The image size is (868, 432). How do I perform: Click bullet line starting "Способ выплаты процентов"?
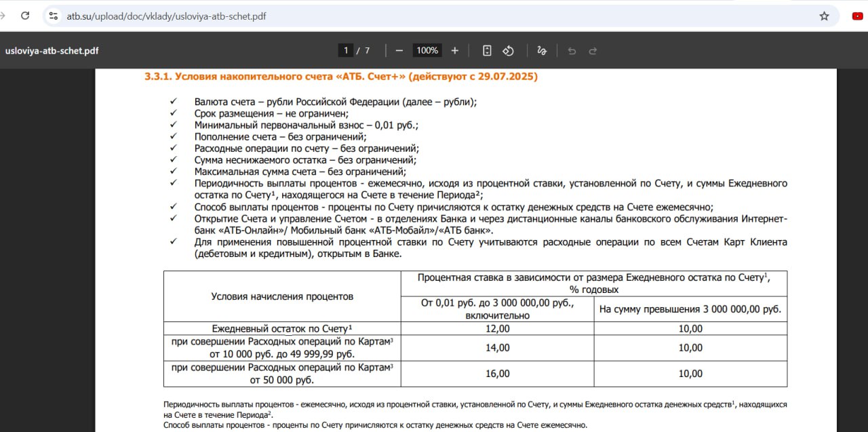tap(454, 207)
